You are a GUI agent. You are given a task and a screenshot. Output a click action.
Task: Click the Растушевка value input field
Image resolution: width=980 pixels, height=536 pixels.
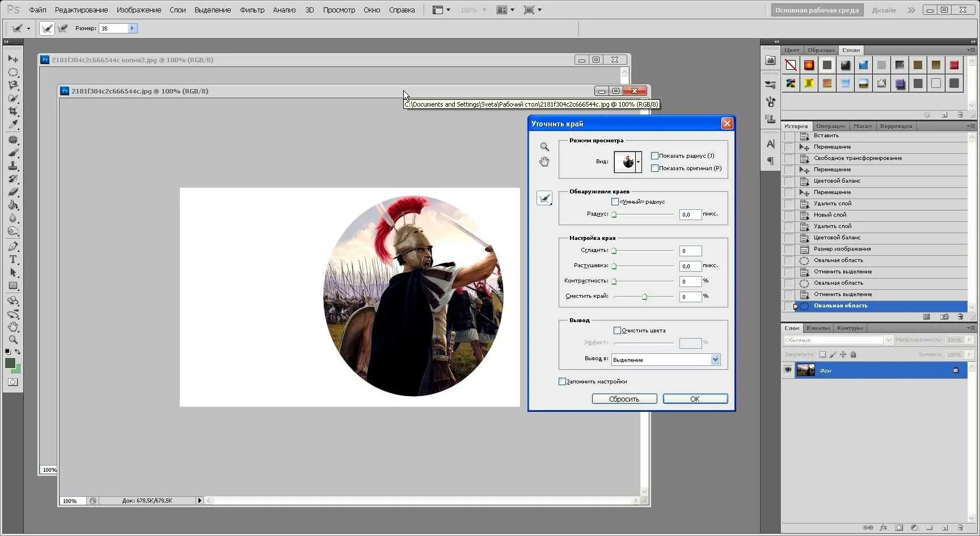tap(690, 266)
